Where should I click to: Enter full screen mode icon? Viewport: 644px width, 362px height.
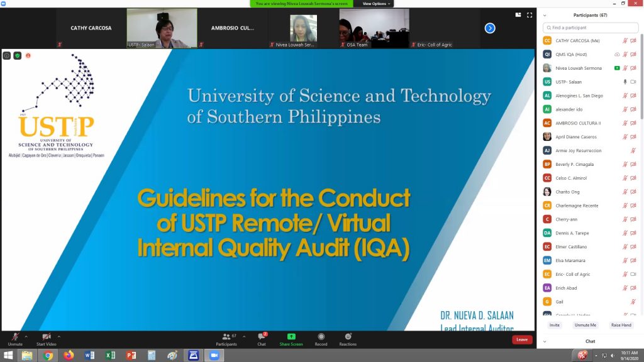[x=530, y=15]
